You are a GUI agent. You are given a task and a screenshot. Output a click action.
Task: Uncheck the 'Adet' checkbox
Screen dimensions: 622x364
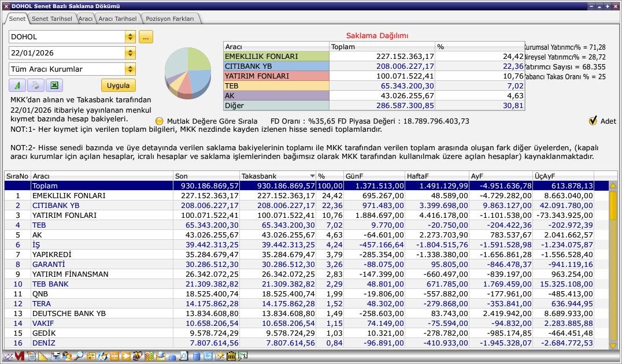(593, 121)
